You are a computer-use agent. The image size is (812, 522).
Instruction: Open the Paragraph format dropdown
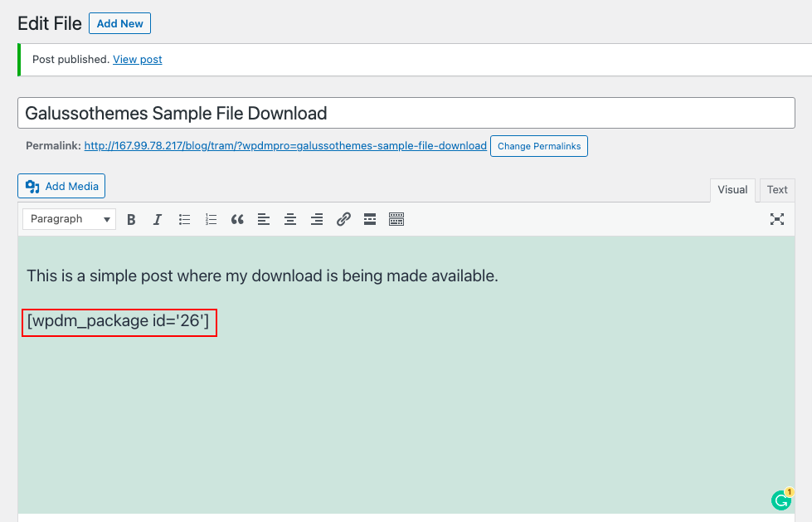tap(69, 219)
